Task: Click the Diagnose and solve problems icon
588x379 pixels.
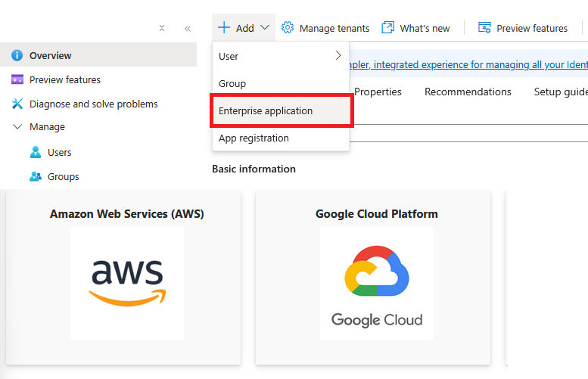Action: click(x=17, y=104)
